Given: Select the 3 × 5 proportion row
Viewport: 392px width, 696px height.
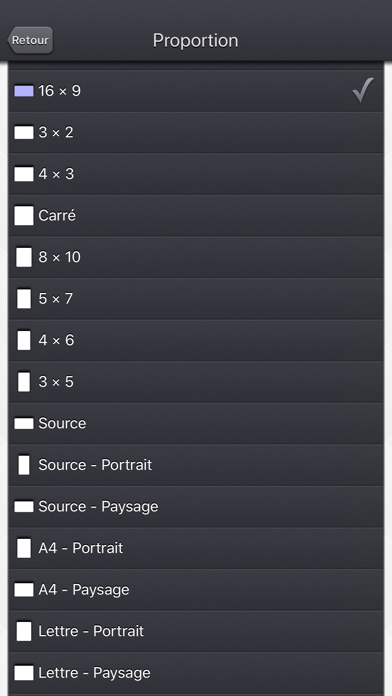Looking at the screenshot, I should (196, 382).
